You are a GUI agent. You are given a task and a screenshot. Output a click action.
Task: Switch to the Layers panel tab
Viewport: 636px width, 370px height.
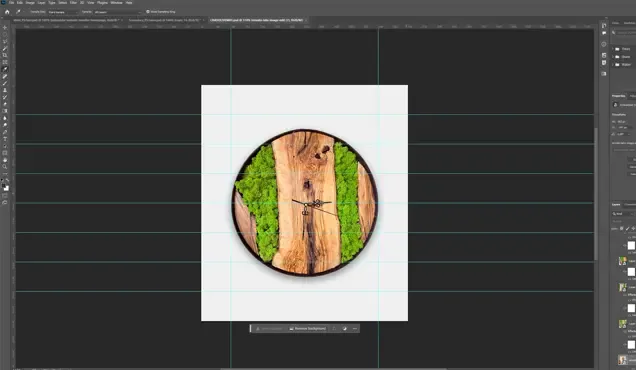tap(616, 204)
